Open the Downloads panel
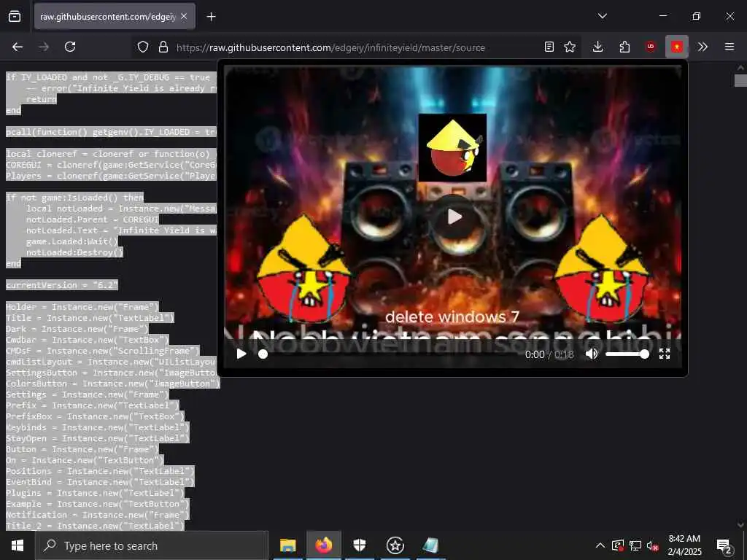 click(598, 47)
